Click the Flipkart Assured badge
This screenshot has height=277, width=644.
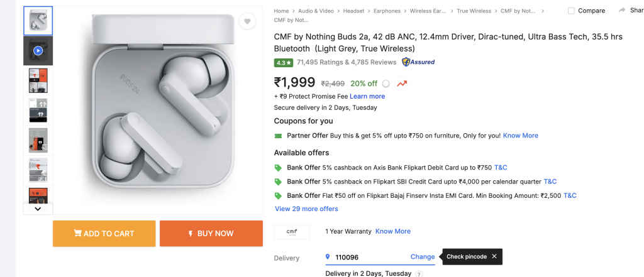[x=418, y=62]
